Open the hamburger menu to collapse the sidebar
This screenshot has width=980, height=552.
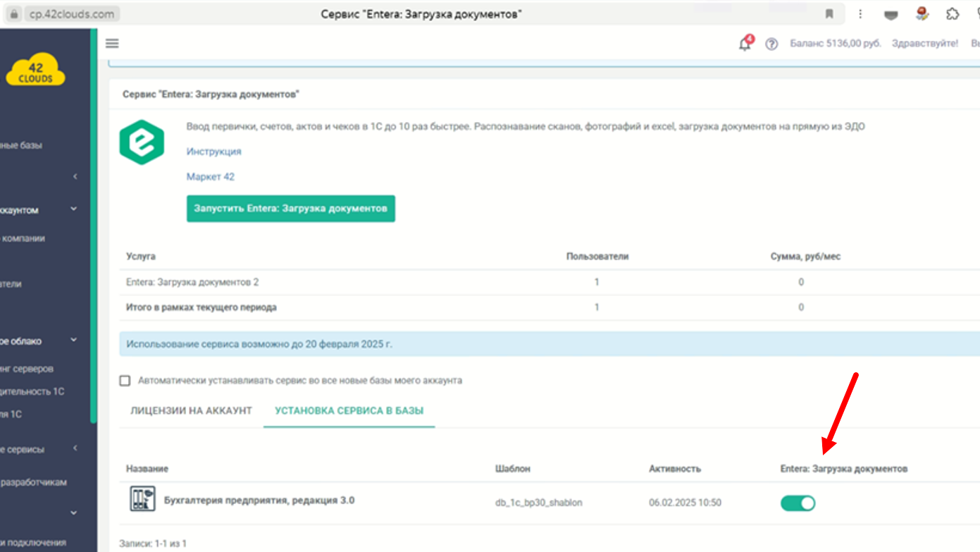pos(112,44)
